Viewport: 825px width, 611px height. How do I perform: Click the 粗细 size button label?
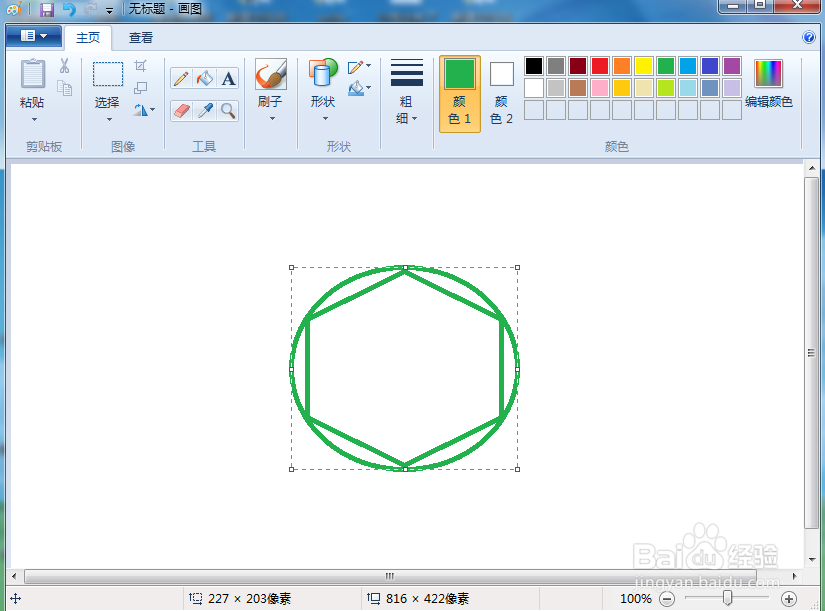click(406, 110)
